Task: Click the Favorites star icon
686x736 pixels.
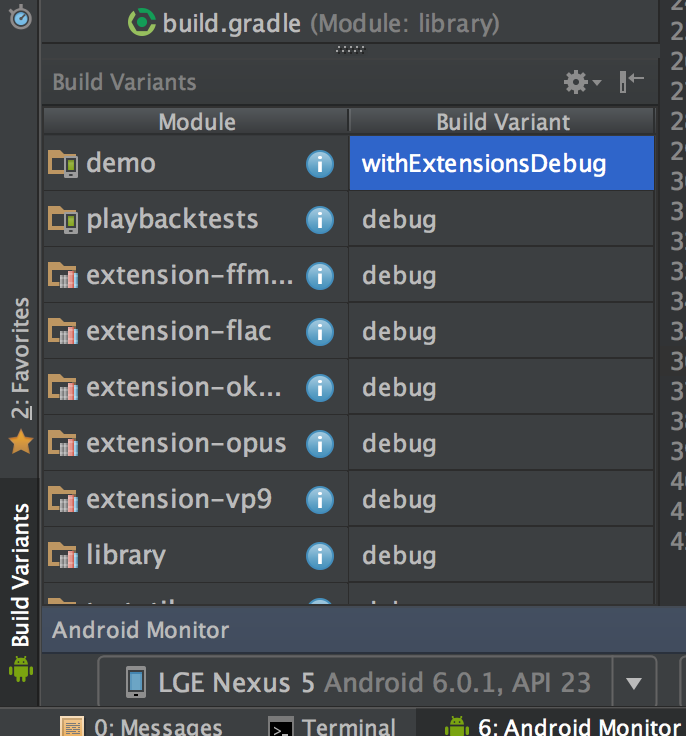Action: [21, 442]
